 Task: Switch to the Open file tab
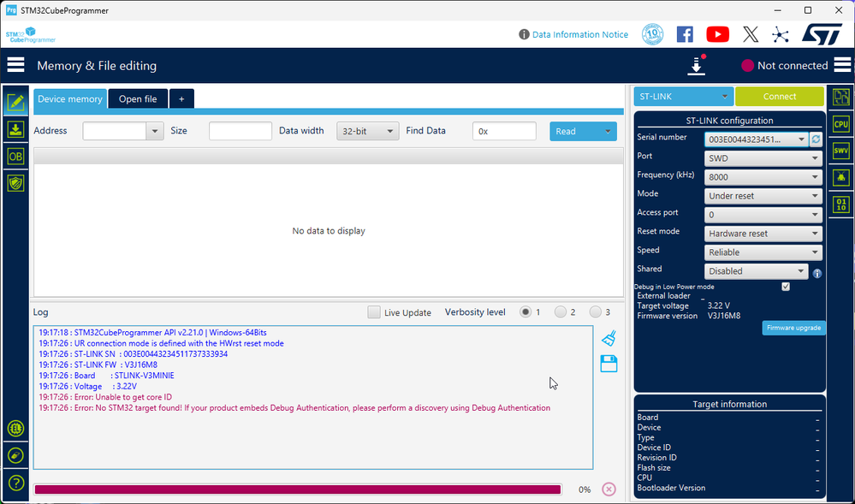point(138,98)
